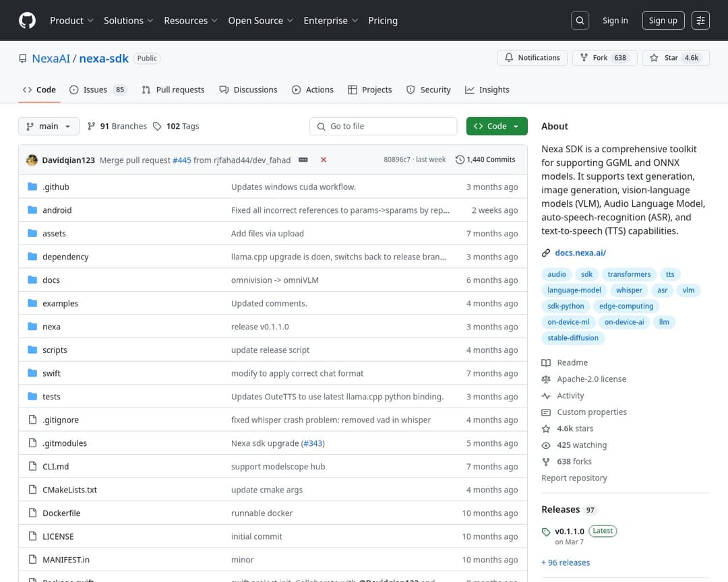Click the Go to file search field

pos(384,126)
